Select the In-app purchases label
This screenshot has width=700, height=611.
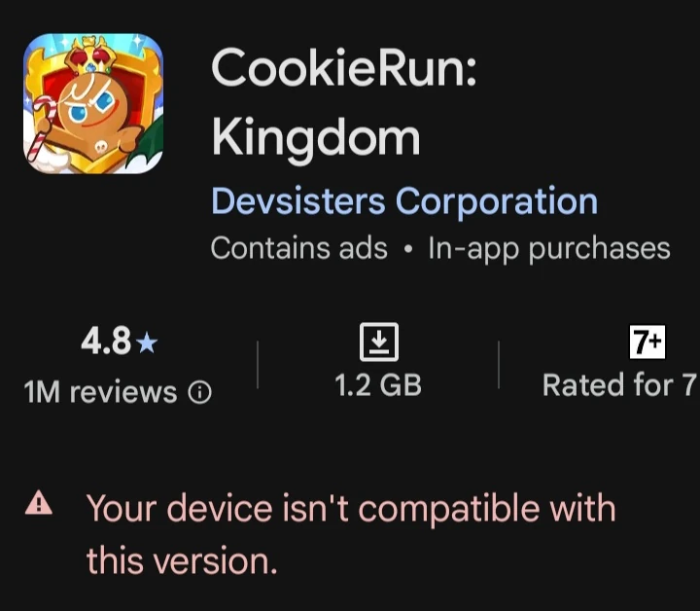click(549, 248)
